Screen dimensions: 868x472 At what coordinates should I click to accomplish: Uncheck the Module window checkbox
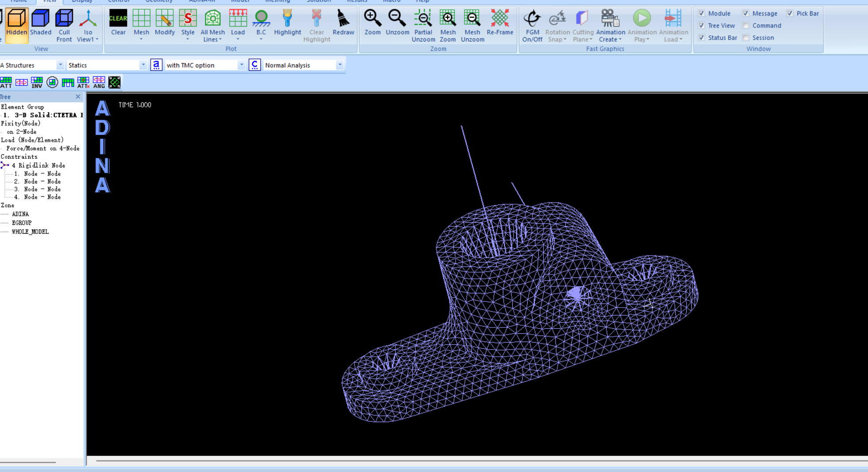(701, 13)
